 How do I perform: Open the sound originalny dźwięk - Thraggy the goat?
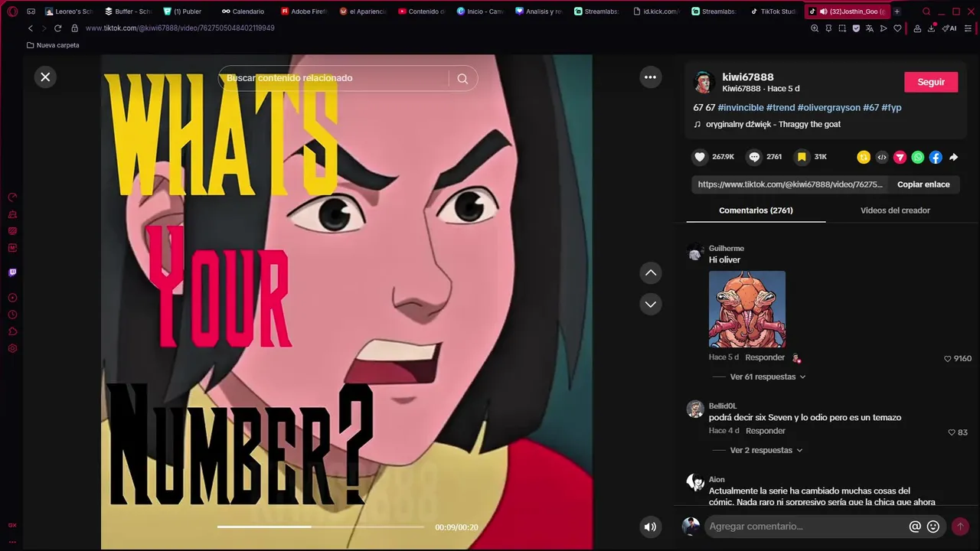(x=773, y=124)
